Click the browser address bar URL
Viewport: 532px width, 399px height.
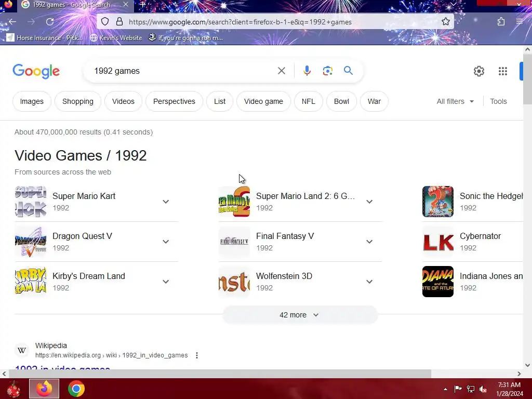(240, 22)
